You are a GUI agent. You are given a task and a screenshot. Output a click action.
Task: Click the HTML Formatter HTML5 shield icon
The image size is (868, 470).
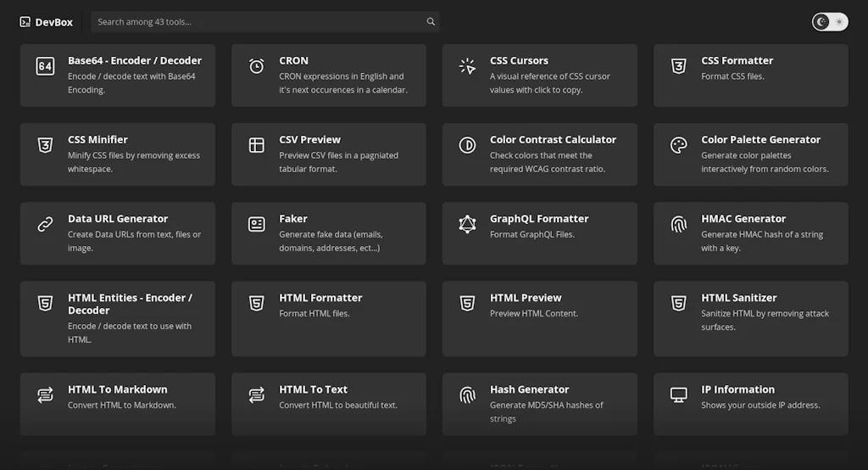pyautogui.click(x=256, y=303)
